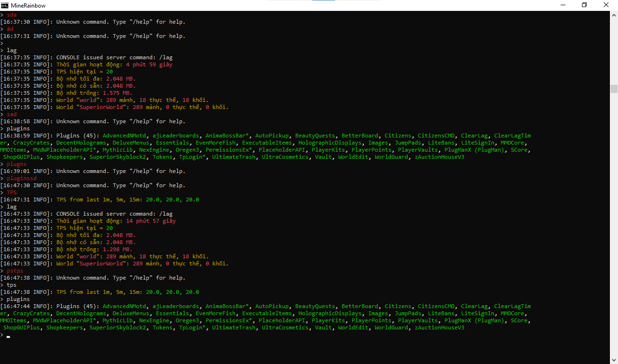This screenshot has height=364, width=618.
Task: Click the MineRainbow title text
Action: click(28, 5)
